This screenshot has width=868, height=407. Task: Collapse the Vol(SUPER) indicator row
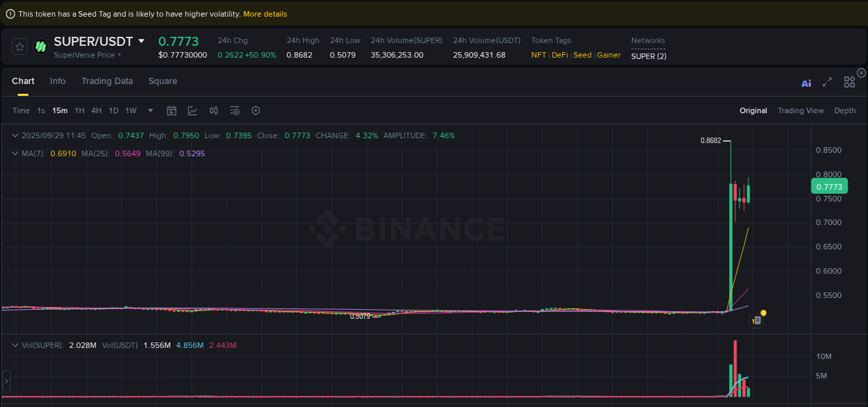point(15,344)
